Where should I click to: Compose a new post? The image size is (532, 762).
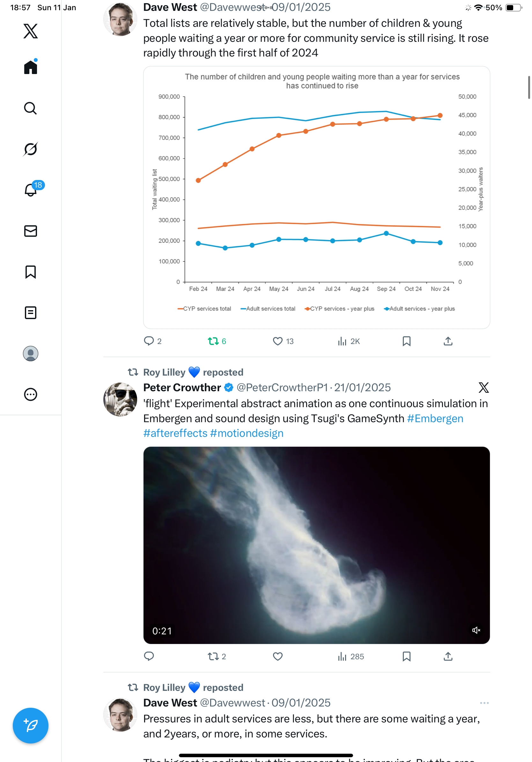coord(31,726)
